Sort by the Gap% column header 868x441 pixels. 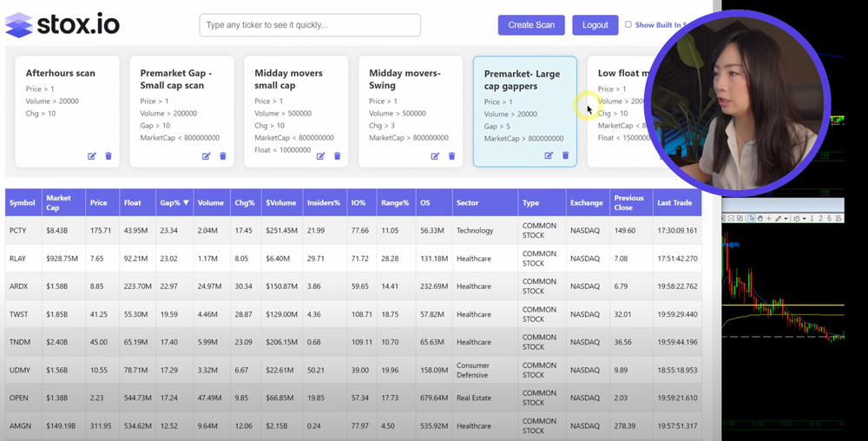[174, 202]
